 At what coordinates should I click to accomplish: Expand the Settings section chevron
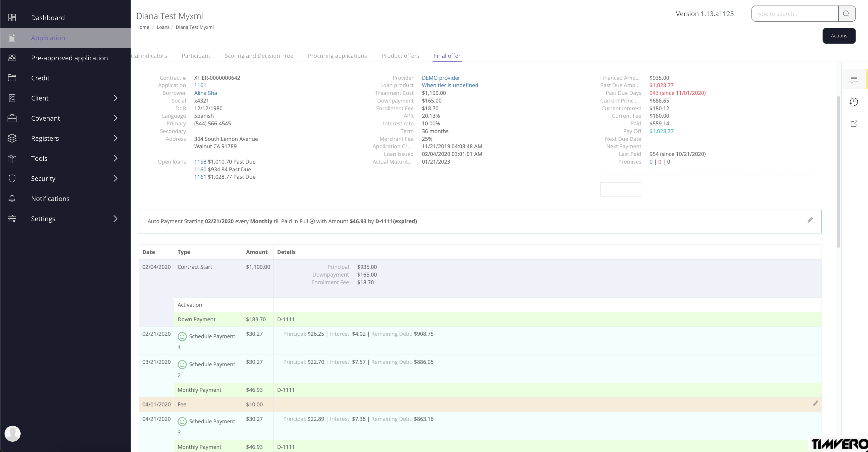(115, 219)
